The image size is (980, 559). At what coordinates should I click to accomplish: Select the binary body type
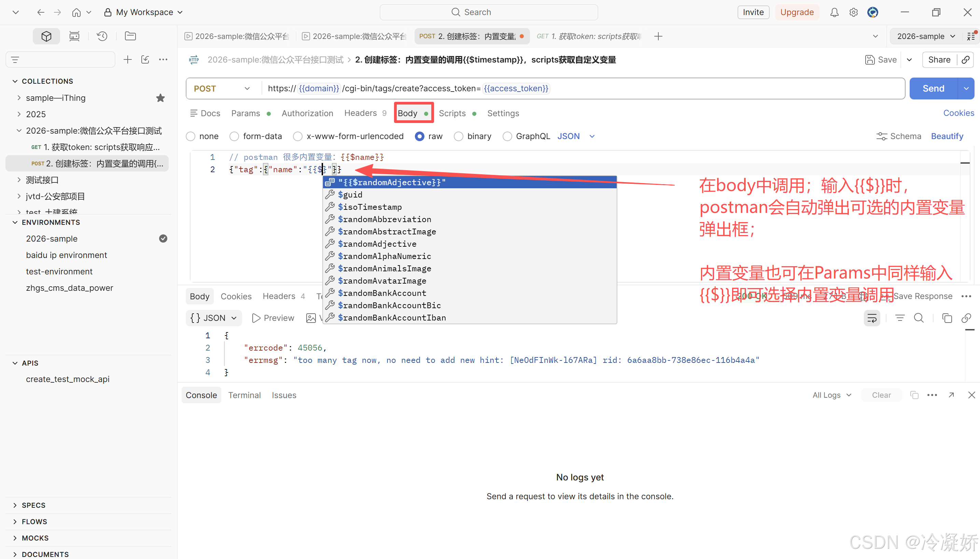coord(458,136)
